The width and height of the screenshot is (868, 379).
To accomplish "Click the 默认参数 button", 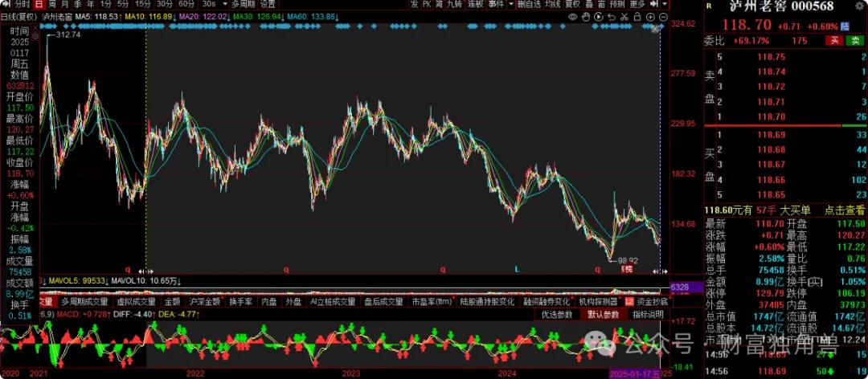I will [603, 314].
